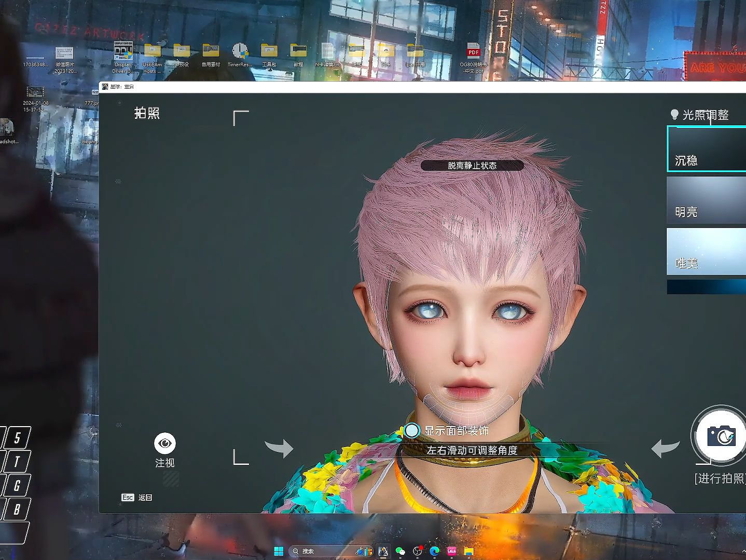Screen dimensions: 746x560
Task: Click the 脱离静止状态 pill button
Action: click(472, 166)
